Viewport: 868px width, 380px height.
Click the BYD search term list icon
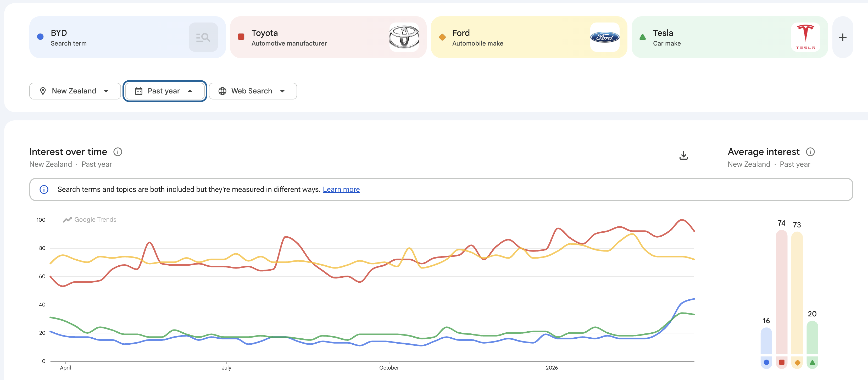click(x=203, y=37)
